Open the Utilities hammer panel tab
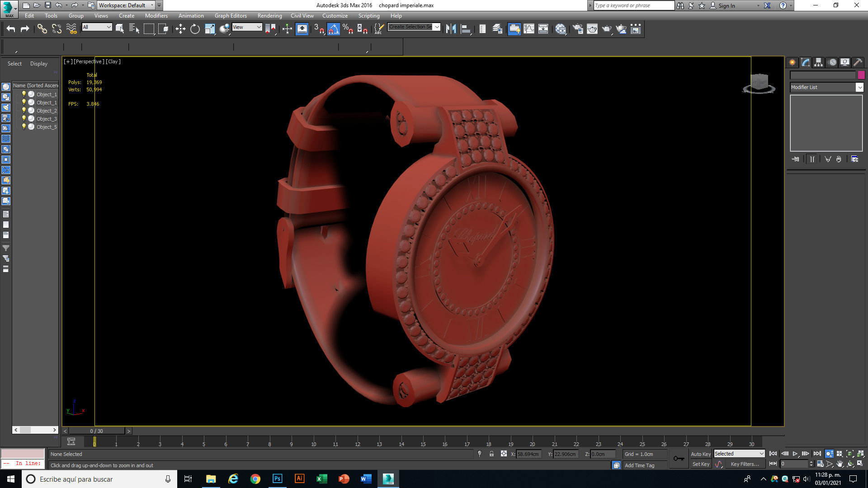This screenshot has height=488, width=868. pos(858,62)
